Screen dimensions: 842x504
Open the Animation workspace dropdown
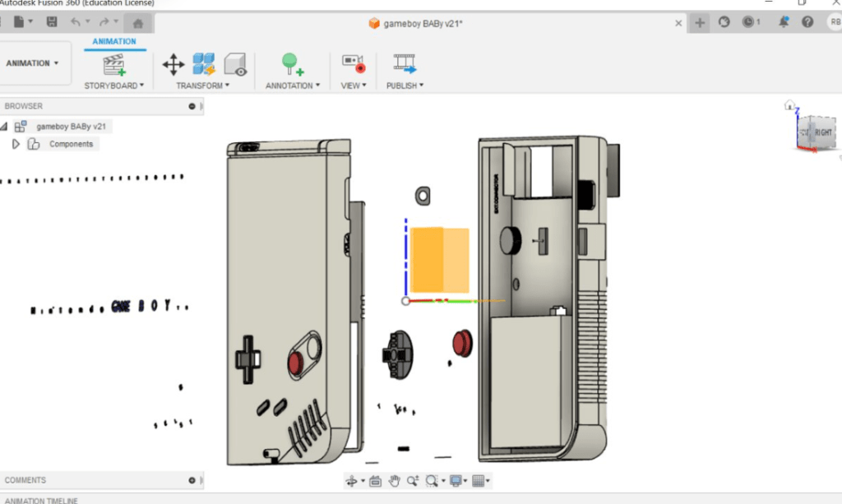[x=33, y=63]
